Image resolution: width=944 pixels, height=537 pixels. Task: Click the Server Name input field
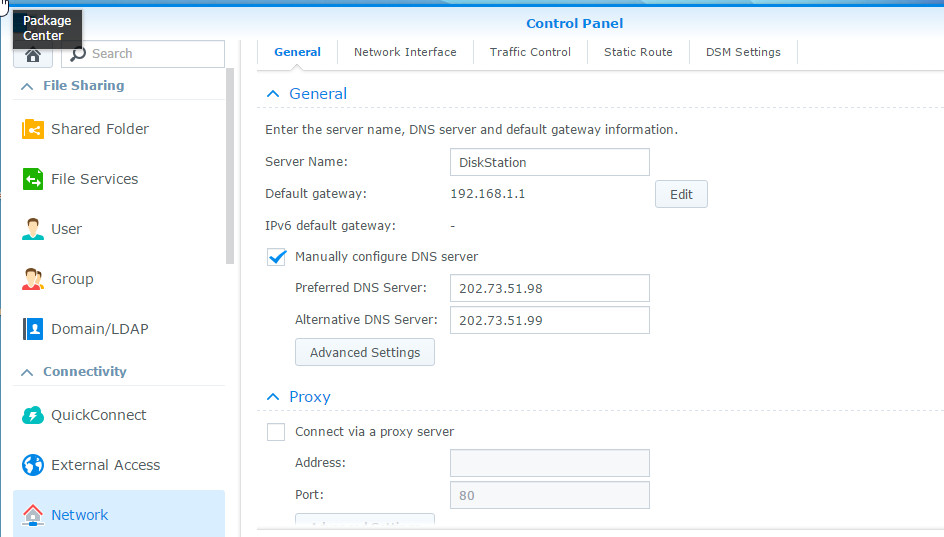549,162
